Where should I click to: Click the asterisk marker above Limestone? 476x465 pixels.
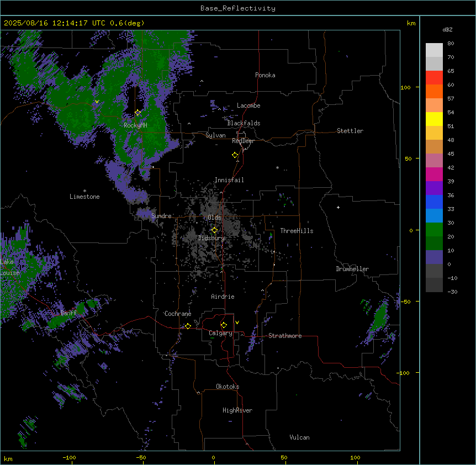coord(84,191)
